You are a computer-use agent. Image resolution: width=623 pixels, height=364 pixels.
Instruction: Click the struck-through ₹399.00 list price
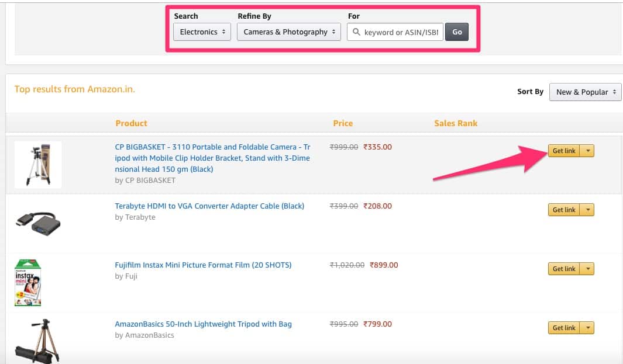tap(344, 206)
